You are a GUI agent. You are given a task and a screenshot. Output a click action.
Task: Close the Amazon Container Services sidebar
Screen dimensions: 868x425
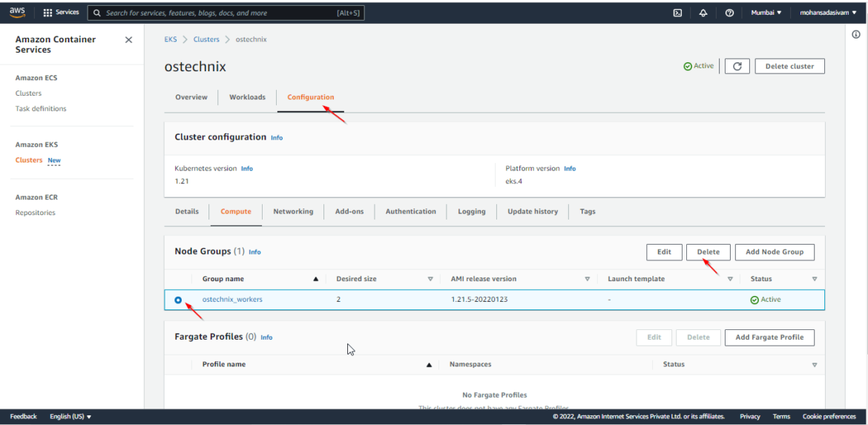pyautogui.click(x=128, y=40)
